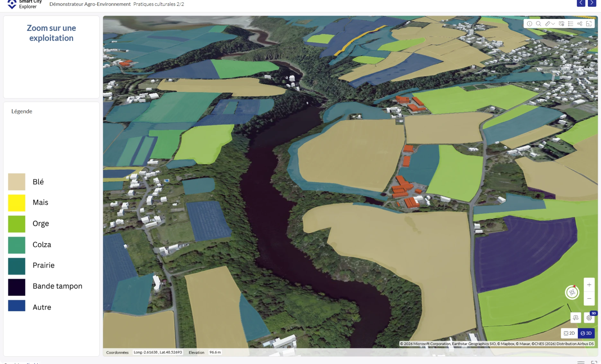601x364 pixels.
Task: Open the SD quality settings gear
Action: [x=589, y=318]
